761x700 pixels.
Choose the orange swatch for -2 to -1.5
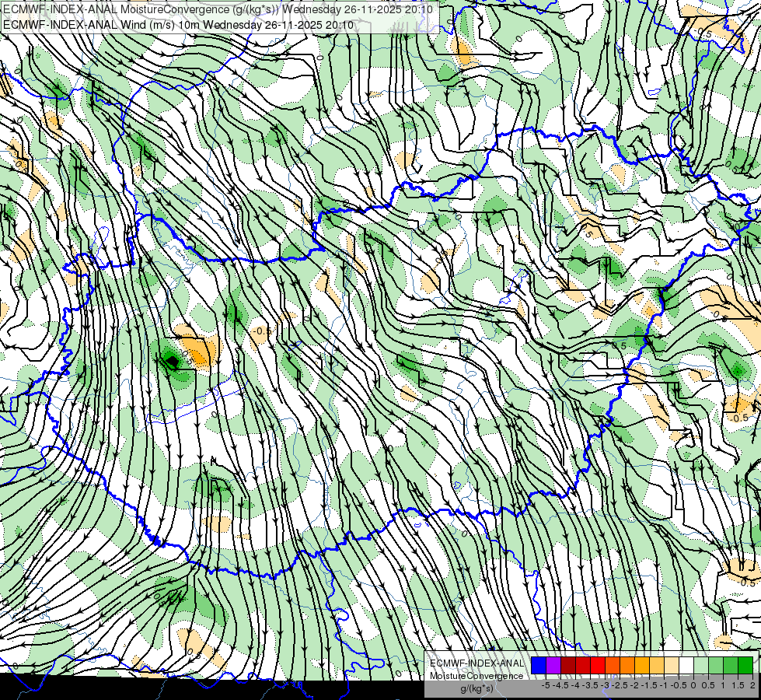627,665
